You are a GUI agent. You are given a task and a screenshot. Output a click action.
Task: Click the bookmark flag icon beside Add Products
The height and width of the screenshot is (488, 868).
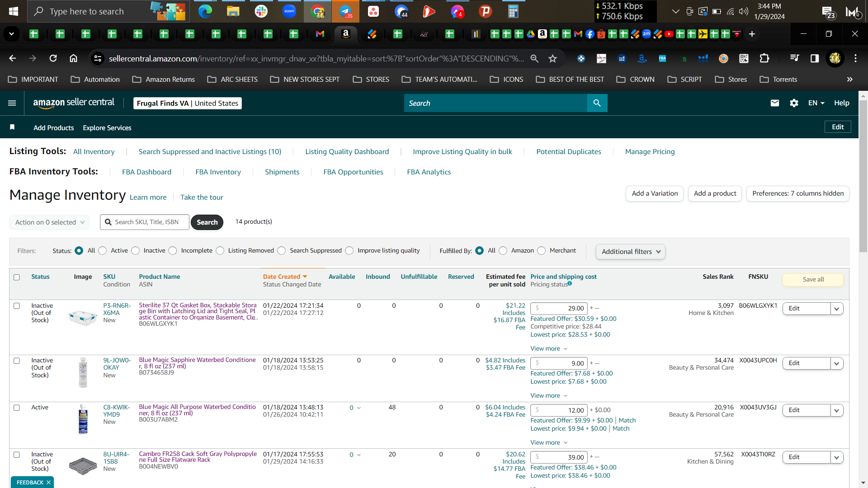[x=12, y=127]
